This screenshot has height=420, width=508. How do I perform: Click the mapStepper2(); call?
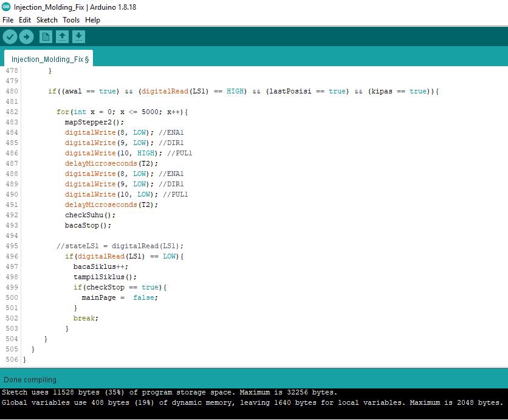[94, 123]
